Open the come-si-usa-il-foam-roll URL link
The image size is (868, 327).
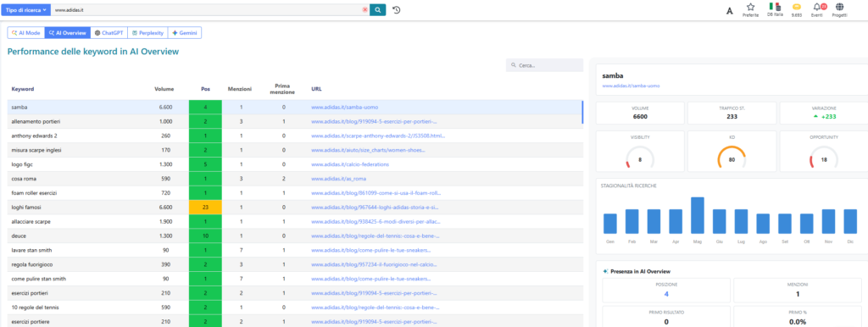376,193
